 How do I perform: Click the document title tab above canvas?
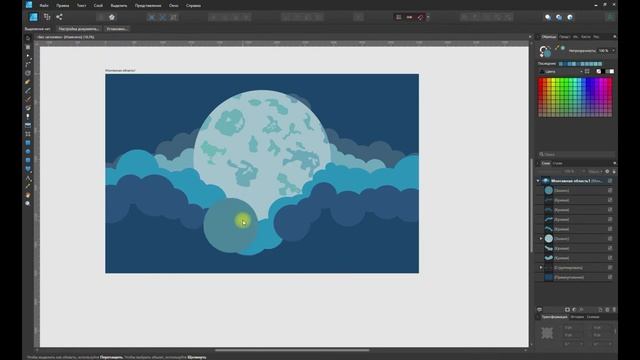coord(66,37)
